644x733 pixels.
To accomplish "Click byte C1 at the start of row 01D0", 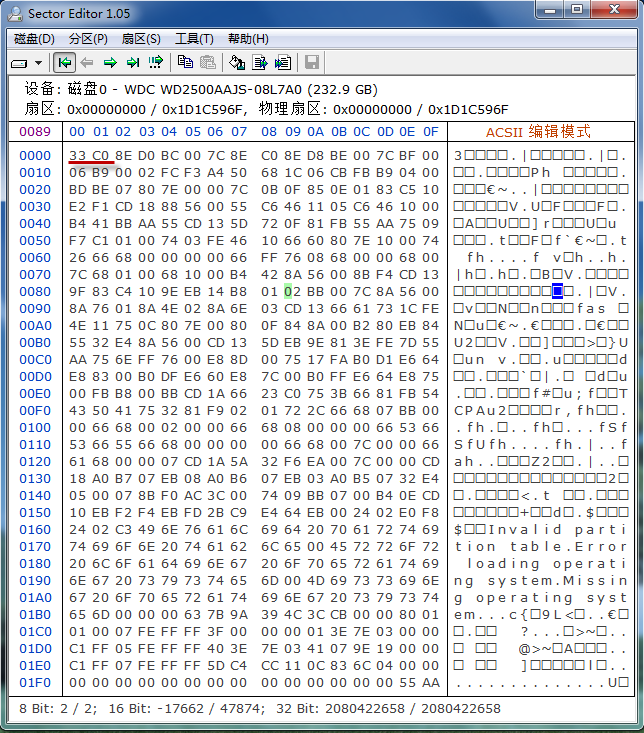I will point(77,649).
